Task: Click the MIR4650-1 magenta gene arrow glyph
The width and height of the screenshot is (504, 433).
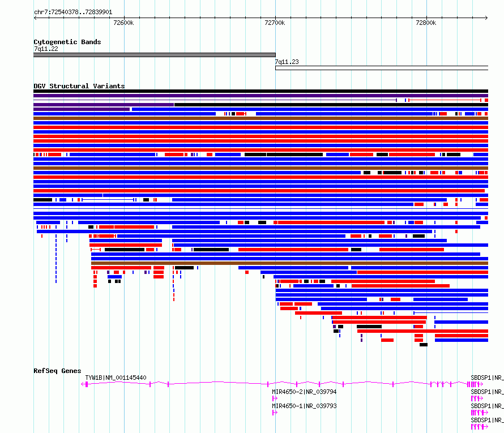Action: (275, 413)
